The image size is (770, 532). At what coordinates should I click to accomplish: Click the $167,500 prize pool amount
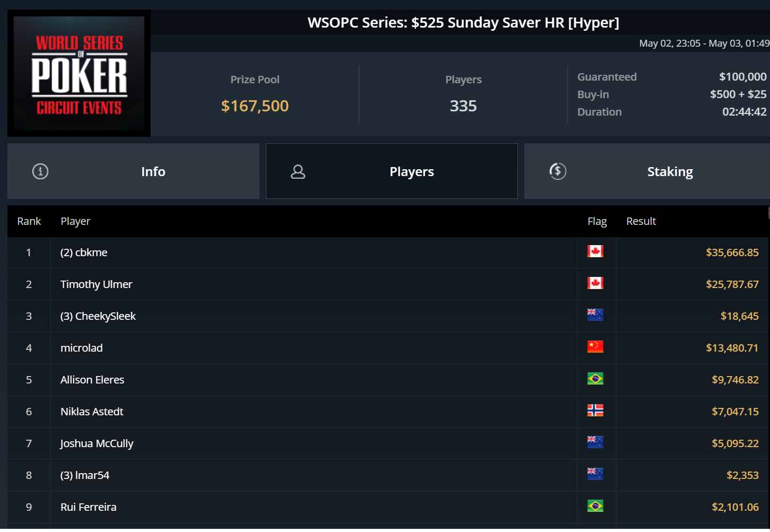pos(255,106)
